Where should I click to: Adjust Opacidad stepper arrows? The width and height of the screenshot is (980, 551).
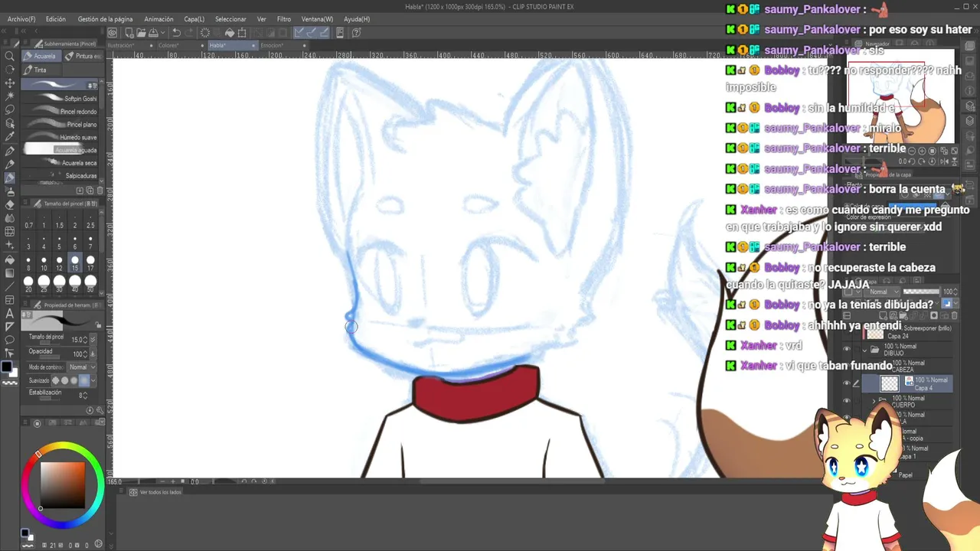[86, 354]
